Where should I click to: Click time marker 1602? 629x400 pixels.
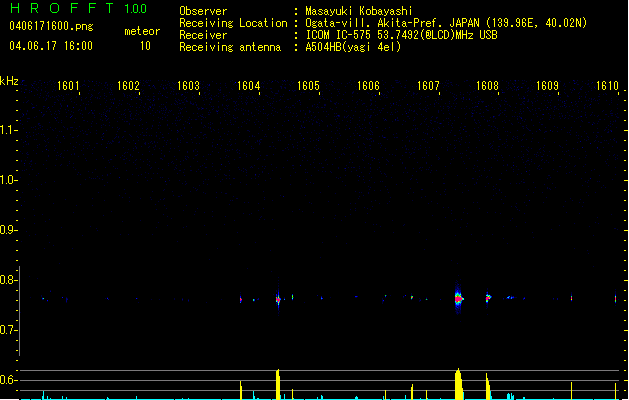point(128,86)
